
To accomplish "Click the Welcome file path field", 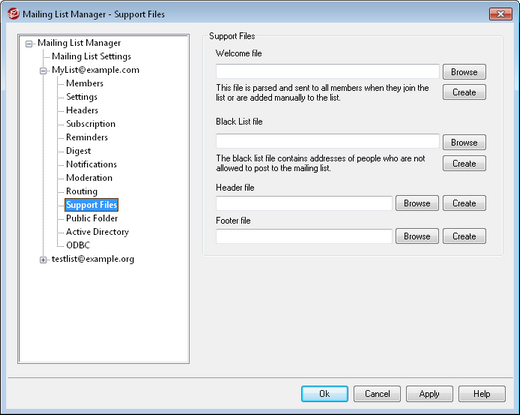I will coord(328,71).
